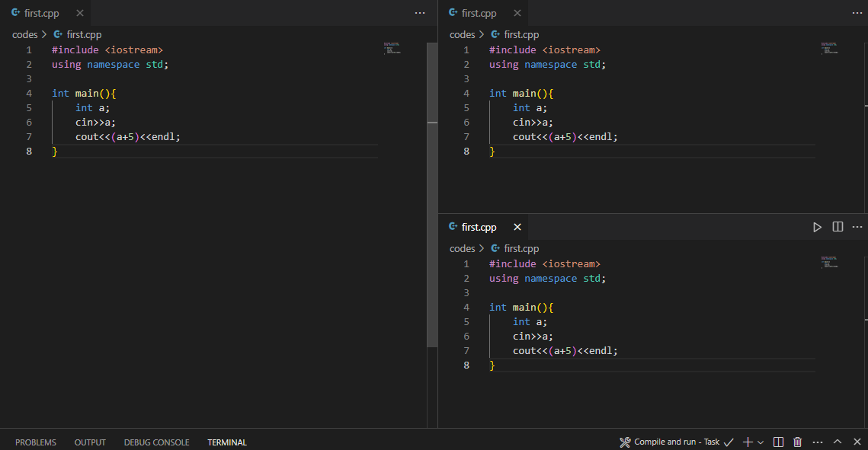Click '#include <iostream>' line in left editor
The height and width of the screenshot is (450, 868).
coord(107,50)
